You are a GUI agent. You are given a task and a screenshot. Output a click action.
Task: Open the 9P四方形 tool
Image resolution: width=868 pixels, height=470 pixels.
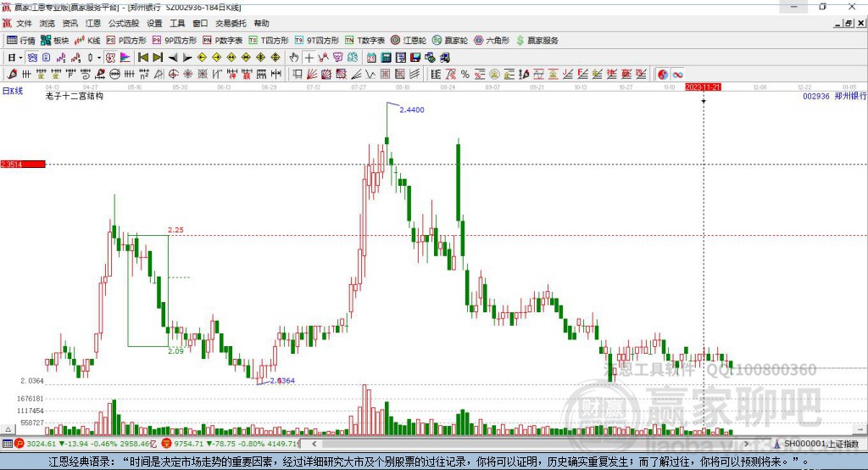pyautogui.click(x=175, y=41)
